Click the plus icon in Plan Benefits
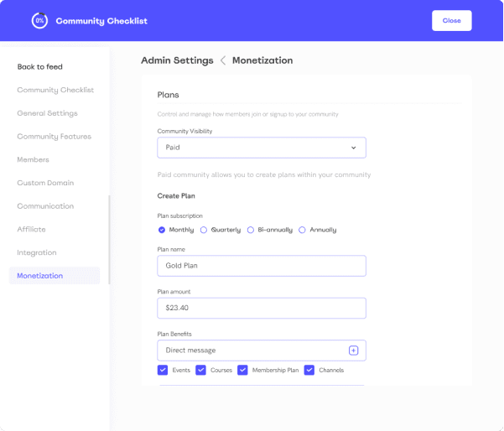 353,351
